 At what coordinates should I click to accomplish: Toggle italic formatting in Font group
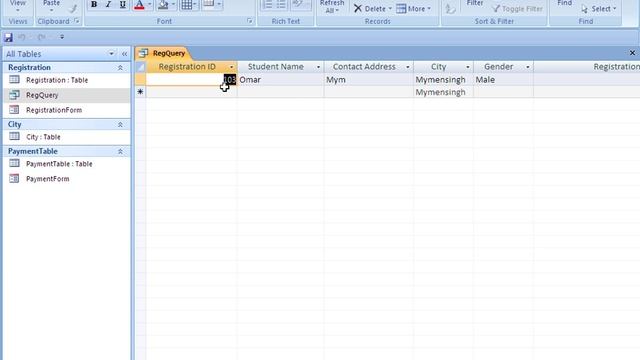[108, 4]
